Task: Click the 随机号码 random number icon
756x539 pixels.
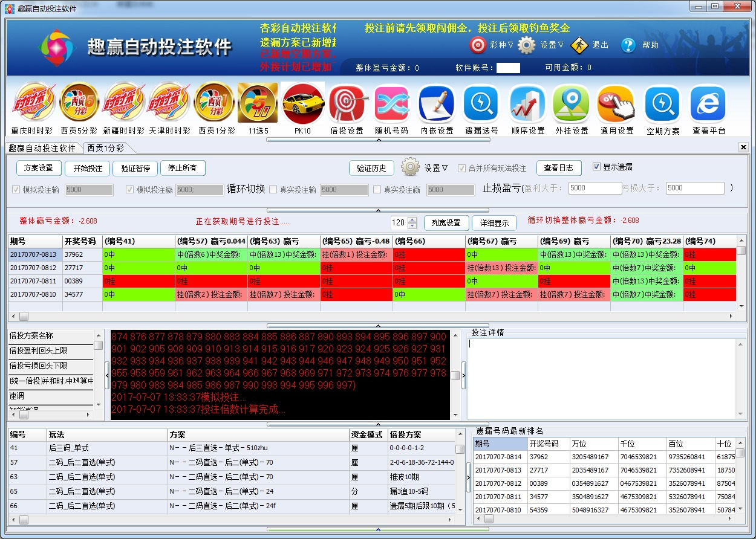Action: pyautogui.click(x=392, y=103)
